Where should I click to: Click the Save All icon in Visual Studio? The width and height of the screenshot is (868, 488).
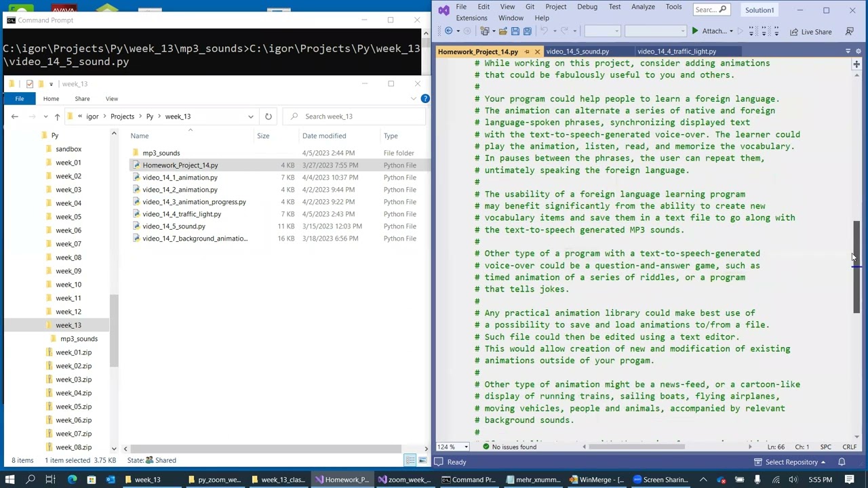[x=528, y=31]
